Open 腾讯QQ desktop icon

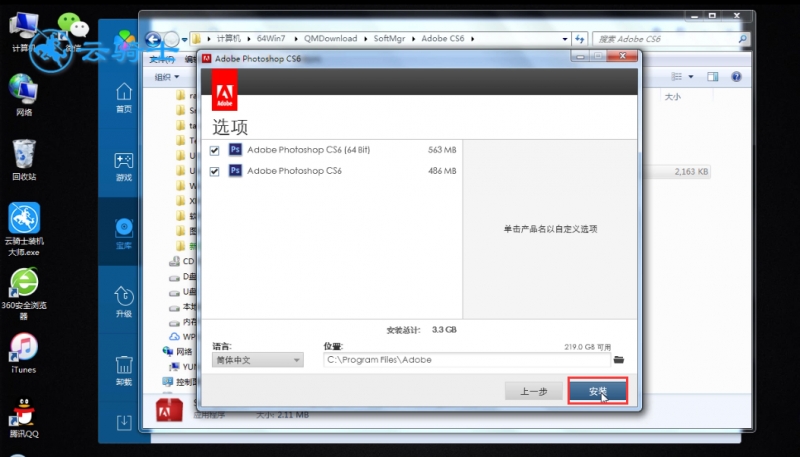pos(23,418)
